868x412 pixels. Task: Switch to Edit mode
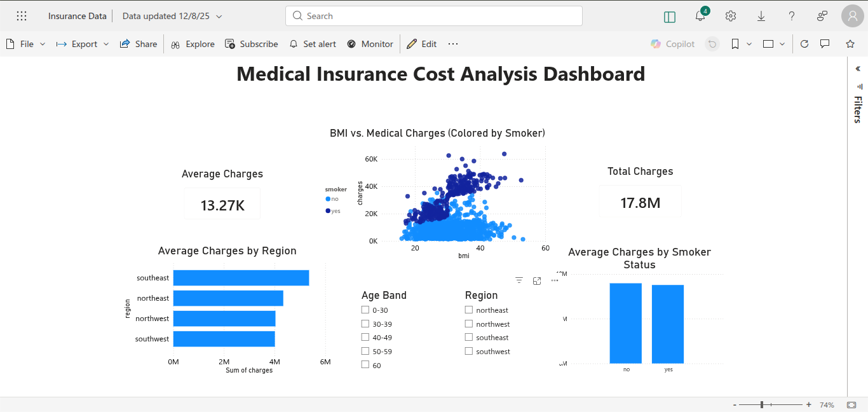point(421,44)
